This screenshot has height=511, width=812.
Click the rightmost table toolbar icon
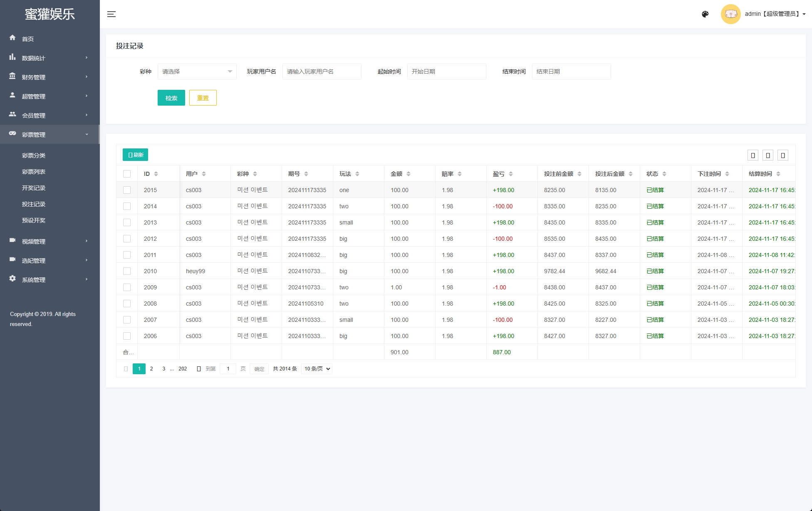(x=783, y=155)
